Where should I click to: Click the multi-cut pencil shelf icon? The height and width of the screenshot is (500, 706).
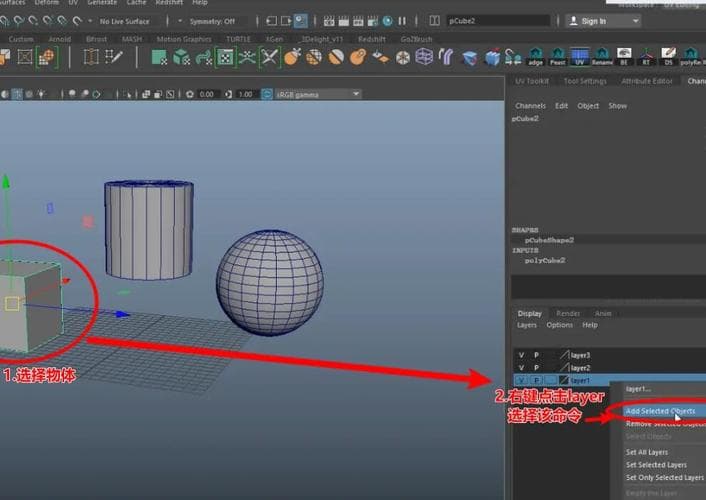[113, 57]
